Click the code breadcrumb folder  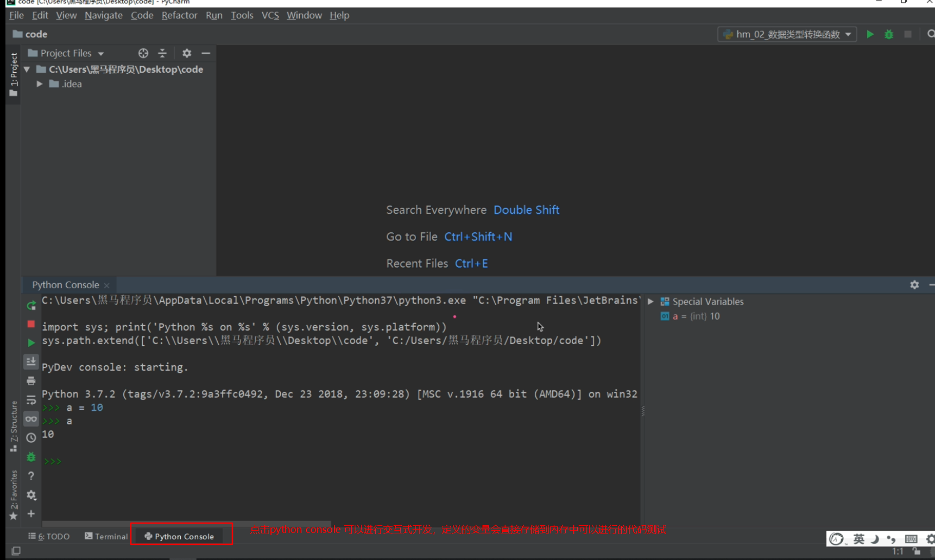[x=30, y=34]
